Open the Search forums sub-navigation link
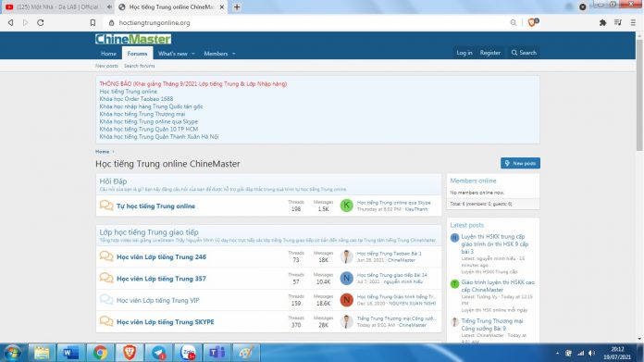Screen dimensions: 644x362 coord(139,66)
